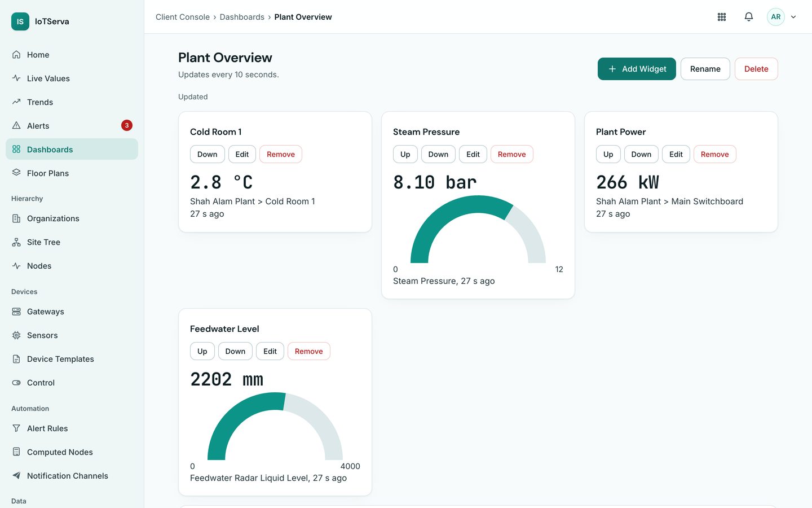Open the Gateways menu entry
812x508 pixels.
[x=72, y=312]
